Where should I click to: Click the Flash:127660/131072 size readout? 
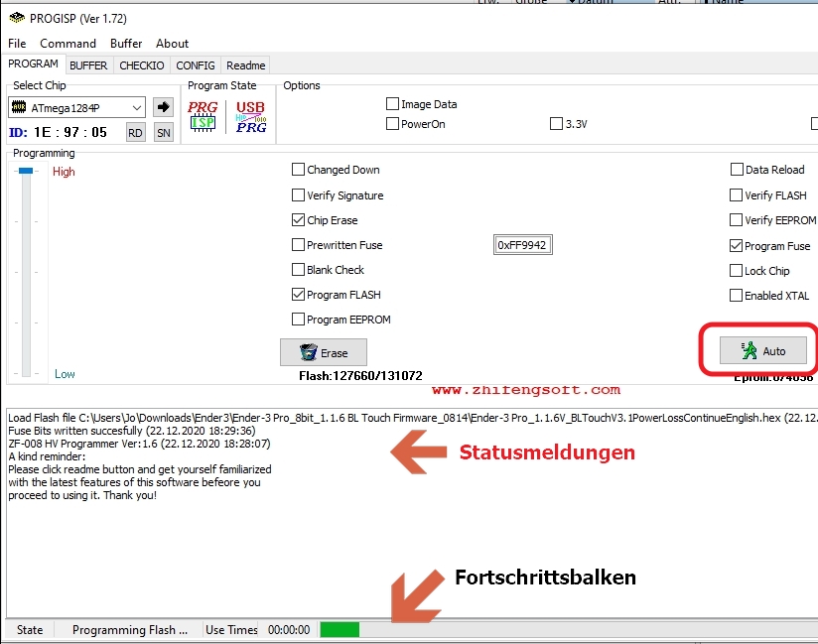pos(360,375)
